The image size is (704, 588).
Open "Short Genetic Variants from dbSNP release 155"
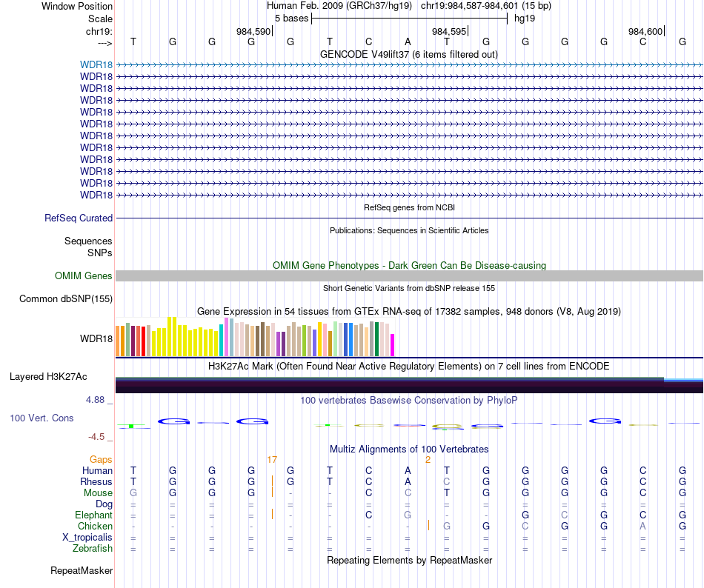click(x=409, y=288)
